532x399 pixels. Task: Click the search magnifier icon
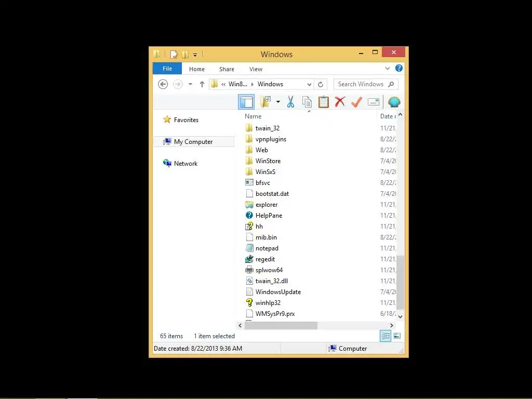[x=391, y=84]
